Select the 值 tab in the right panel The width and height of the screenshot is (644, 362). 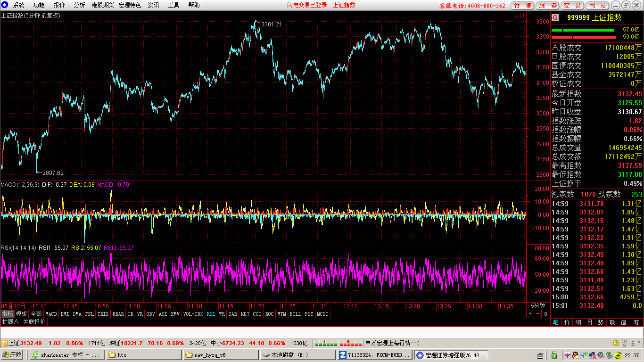[x=624, y=322]
